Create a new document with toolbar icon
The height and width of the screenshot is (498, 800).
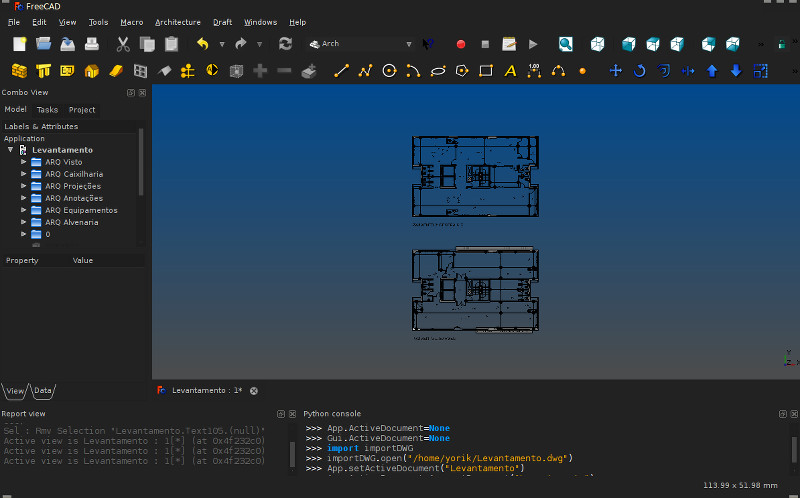click(19, 44)
